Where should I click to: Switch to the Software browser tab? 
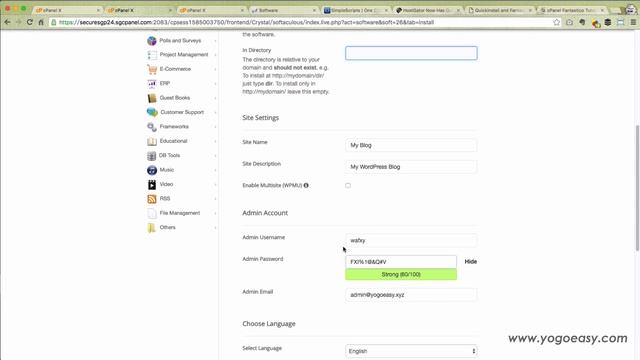(283, 10)
